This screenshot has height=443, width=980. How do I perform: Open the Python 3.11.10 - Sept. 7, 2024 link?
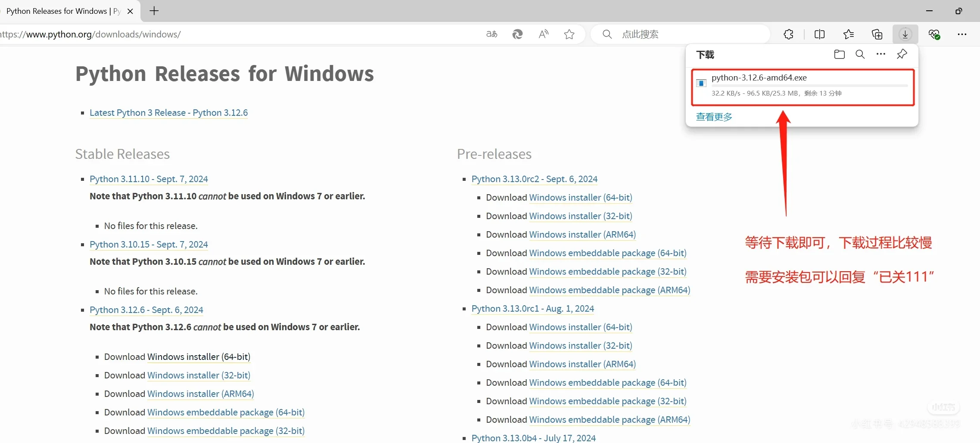[x=149, y=179]
